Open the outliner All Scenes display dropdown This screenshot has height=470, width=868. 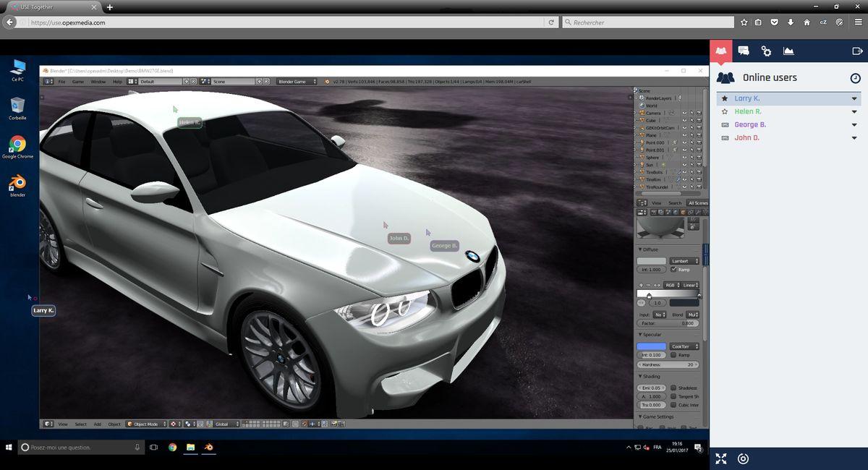(697, 203)
